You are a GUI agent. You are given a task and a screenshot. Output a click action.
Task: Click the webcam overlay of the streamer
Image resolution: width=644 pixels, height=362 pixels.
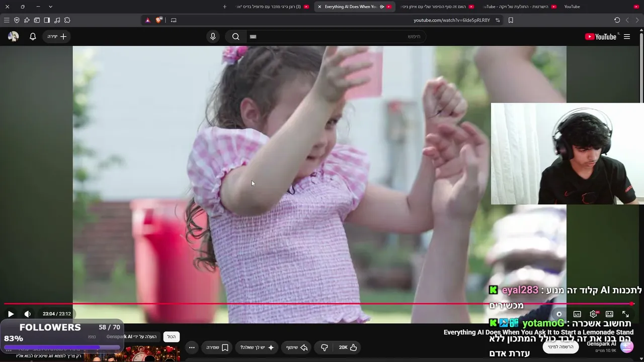coord(567,154)
